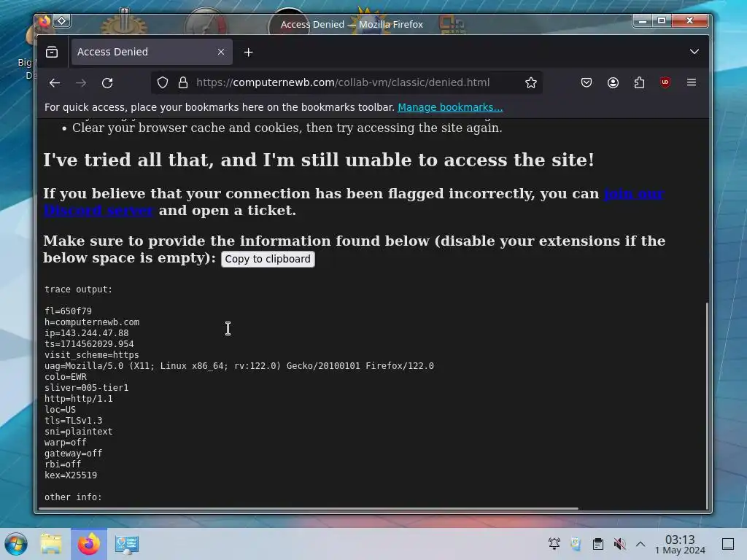Click Copy to clipboard button
This screenshot has width=747, height=560.
[268, 259]
